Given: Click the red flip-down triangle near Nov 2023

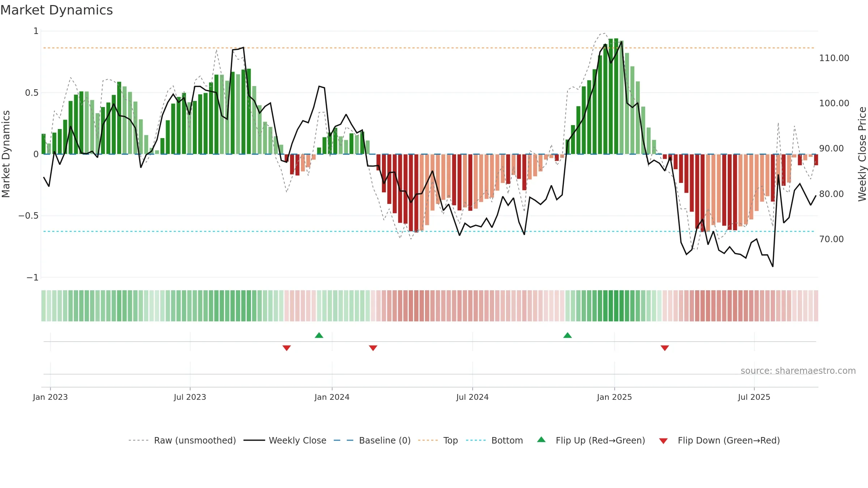Looking at the screenshot, I should click(x=286, y=348).
